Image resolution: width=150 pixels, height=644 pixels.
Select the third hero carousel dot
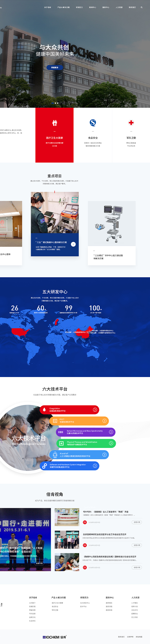pos(58,103)
